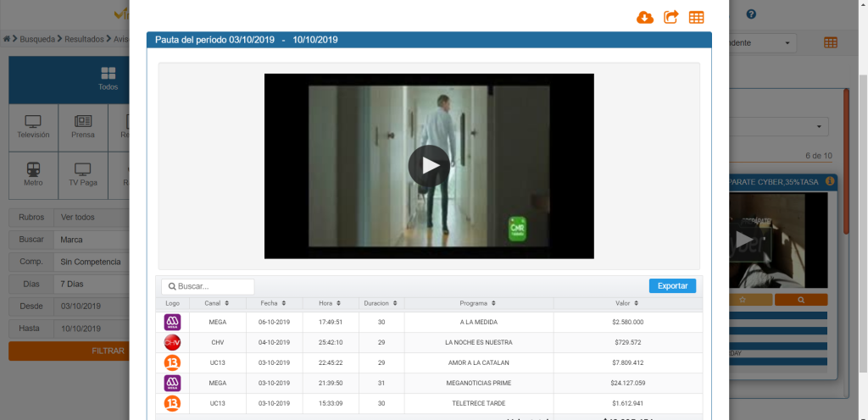This screenshot has height=420, width=868.
Task: Click the orange FILTRAR button
Action: tap(70, 351)
